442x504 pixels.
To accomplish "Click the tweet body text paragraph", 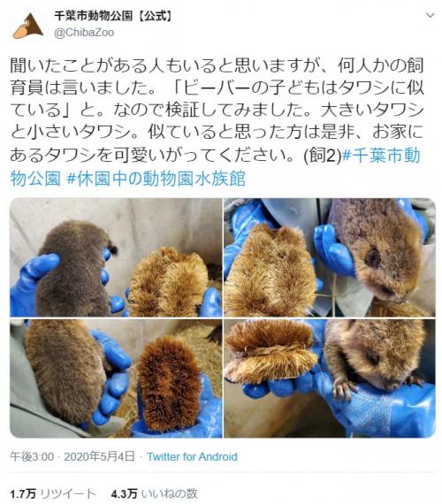I will (x=217, y=122).
